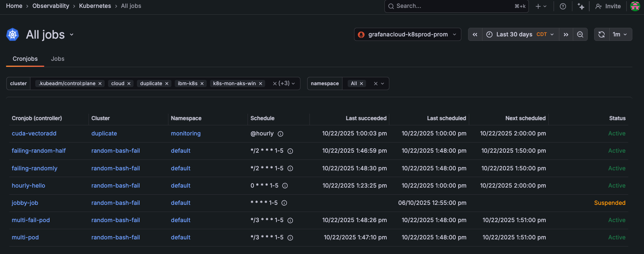Open the AI assistant sparkle icon
This screenshot has height=254, width=644.
click(x=581, y=6)
